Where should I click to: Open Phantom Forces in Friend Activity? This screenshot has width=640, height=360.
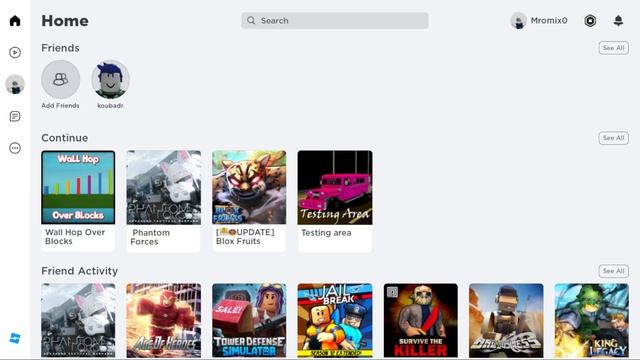tap(78, 320)
